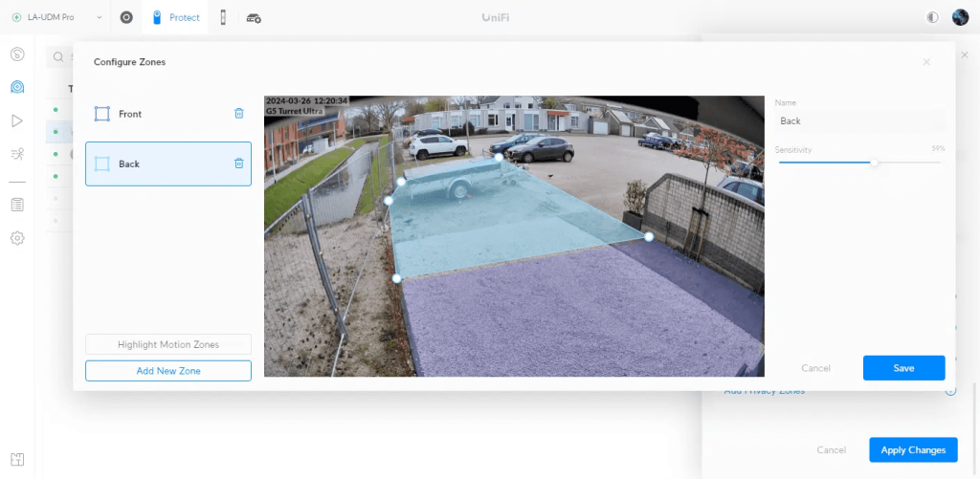Click the zone Name input field
Image resolution: width=980 pixels, height=479 pixels.
[x=858, y=121]
